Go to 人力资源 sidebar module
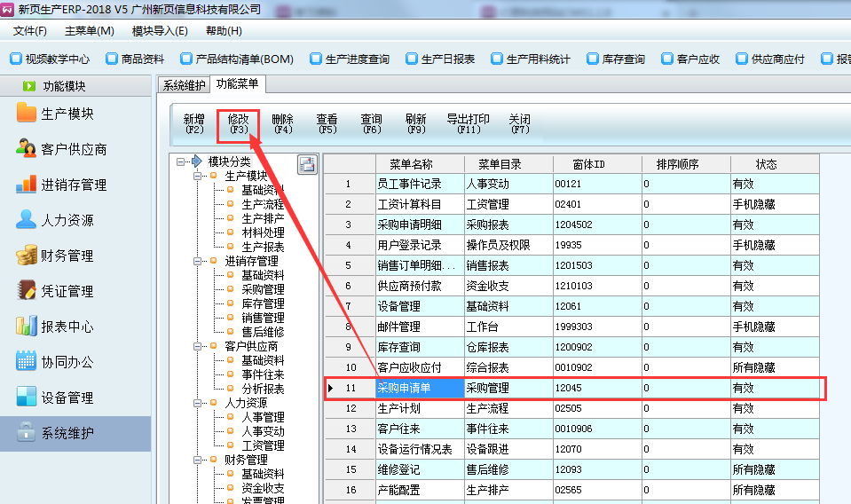This screenshot has height=504, width=851. click(x=67, y=221)
